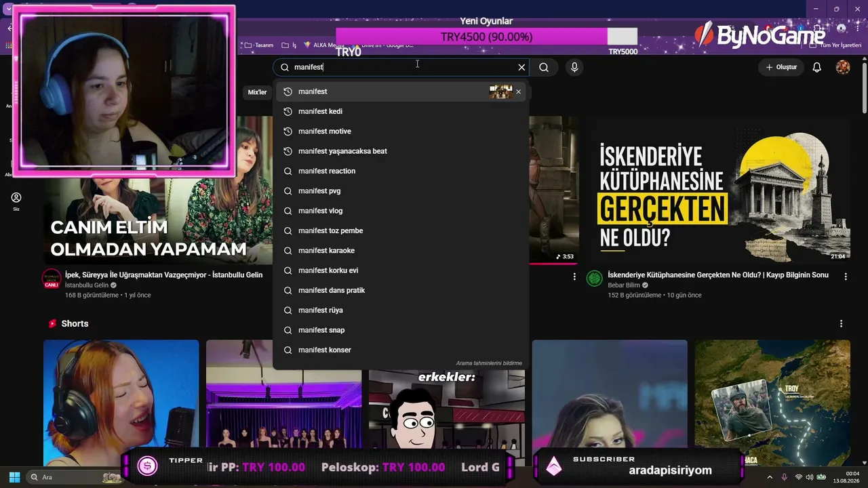Open İskenderiye Kütüphanesine Gerçekten Ne Oldu title
Image resolution: width=868 pixels, height=488 pixels.
718,275
